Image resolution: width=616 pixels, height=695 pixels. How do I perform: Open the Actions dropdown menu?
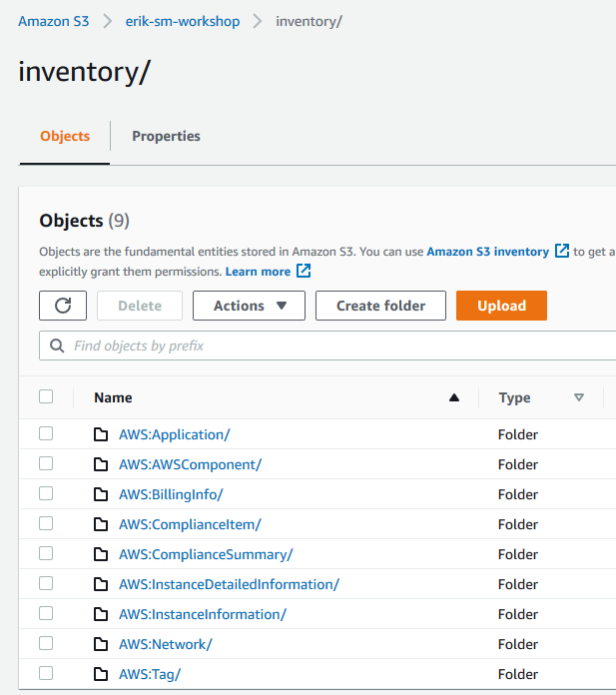pyautogui.click(x=249, y=306)
